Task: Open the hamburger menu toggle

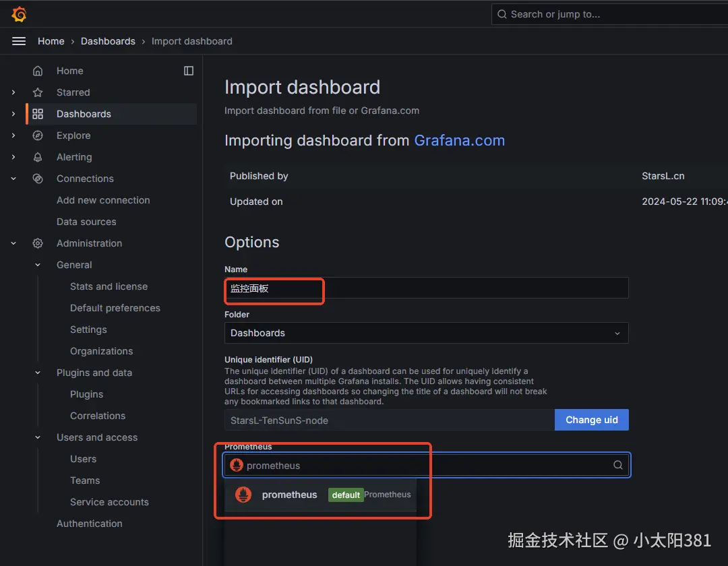Action: (19, 41)
